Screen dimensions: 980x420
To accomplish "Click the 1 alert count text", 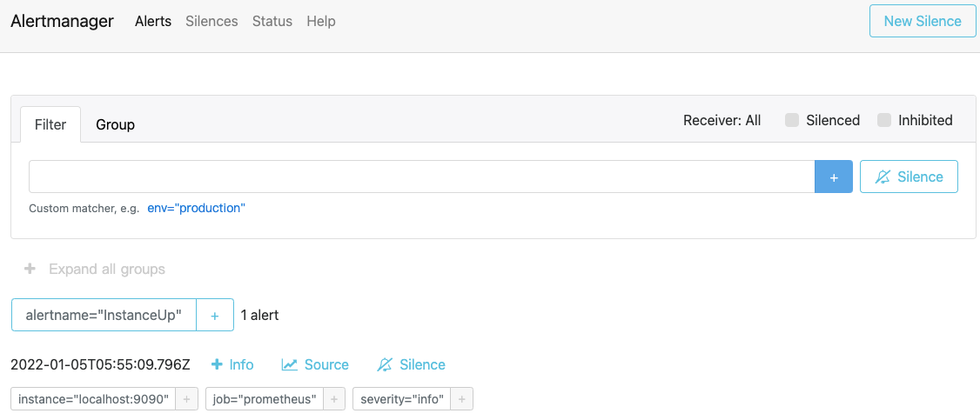I will coord(259,315).
